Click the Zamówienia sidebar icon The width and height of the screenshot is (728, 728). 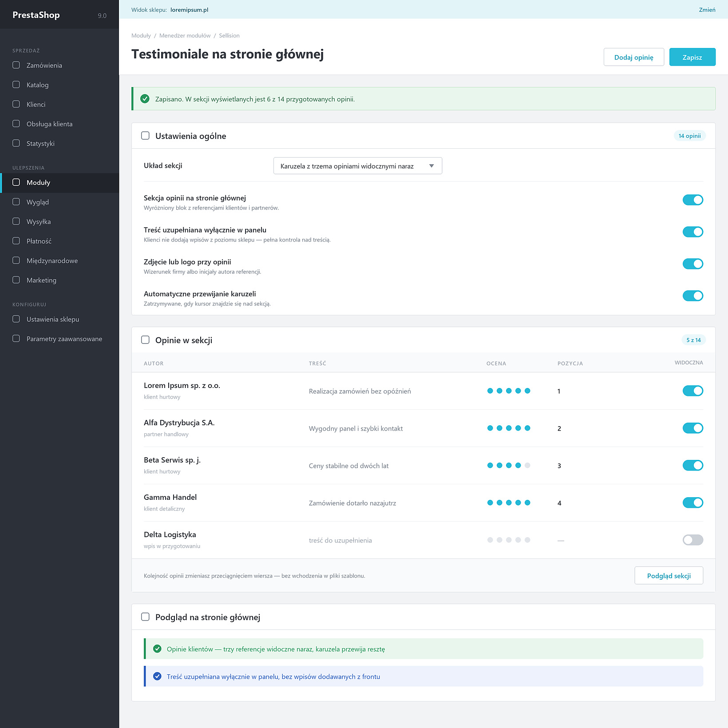pyautogui.click(x=16, y=65)
